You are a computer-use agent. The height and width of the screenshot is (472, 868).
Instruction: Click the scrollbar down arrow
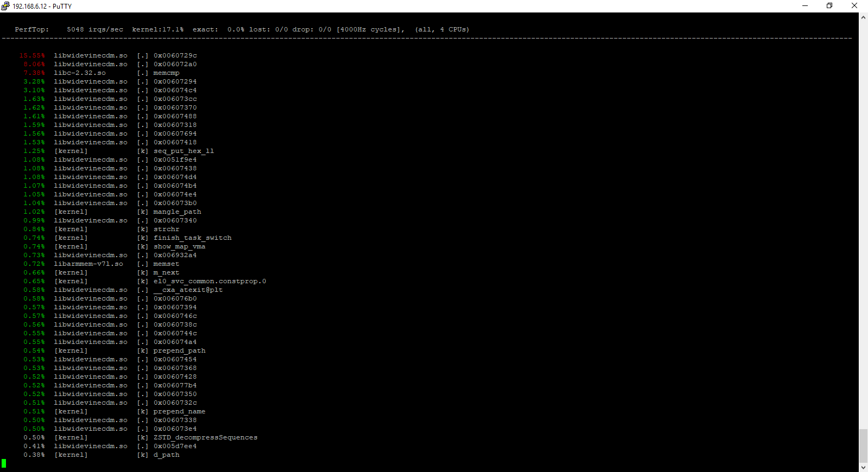point(863,467)
